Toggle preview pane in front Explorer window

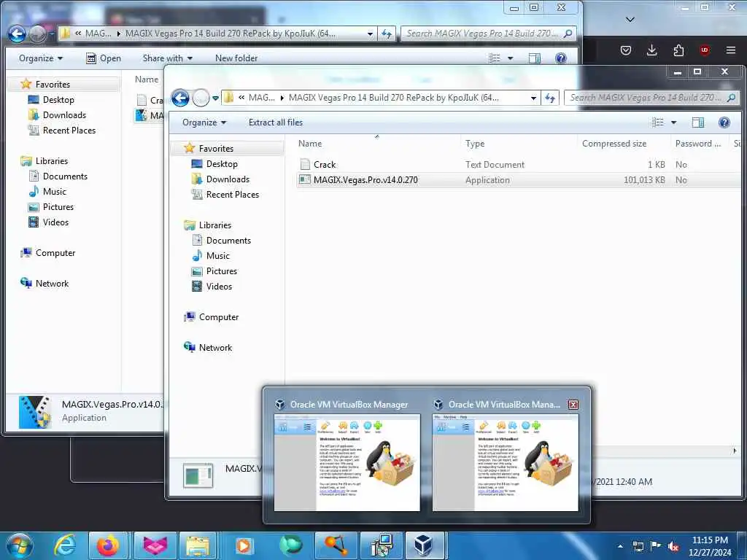pyautogui.click(x=698, y=122)
